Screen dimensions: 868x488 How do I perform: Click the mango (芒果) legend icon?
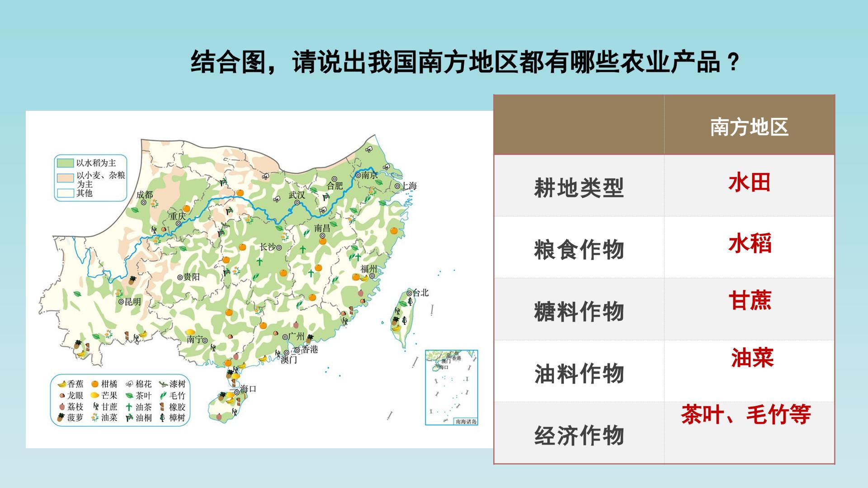(x=95, y=395)
